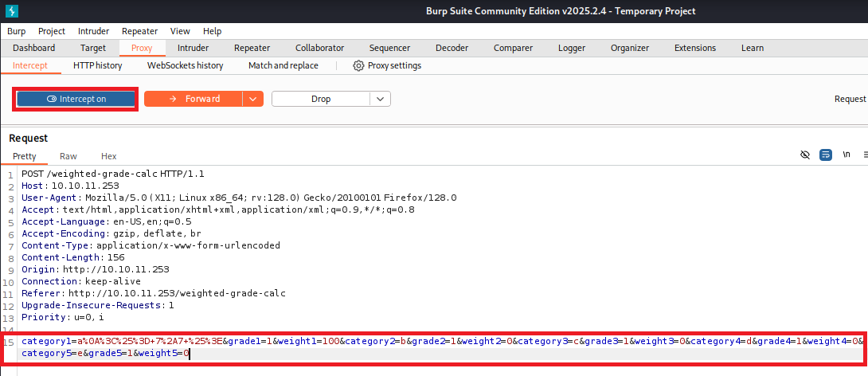The height and width of the screenshot is (376, 868).
Task: Open Proxy settings gear icon
Action: click(x=358, y=65)
